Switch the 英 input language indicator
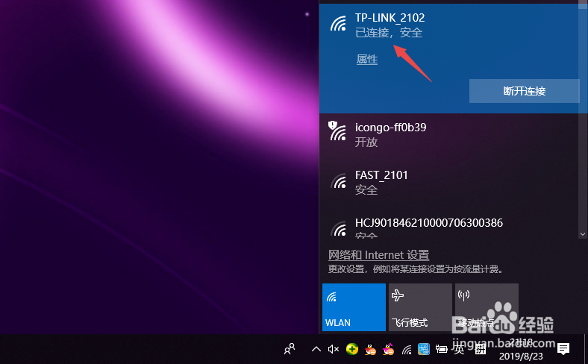Image resolution: width=588 pixels, height=364 pixels. (x=459, y=350)
